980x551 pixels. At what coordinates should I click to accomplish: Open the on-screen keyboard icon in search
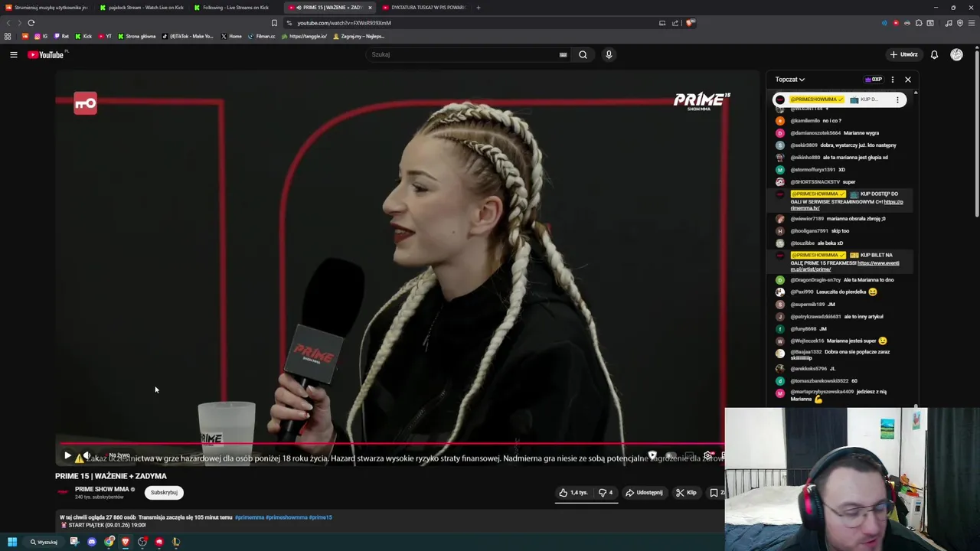pos(563,54)
